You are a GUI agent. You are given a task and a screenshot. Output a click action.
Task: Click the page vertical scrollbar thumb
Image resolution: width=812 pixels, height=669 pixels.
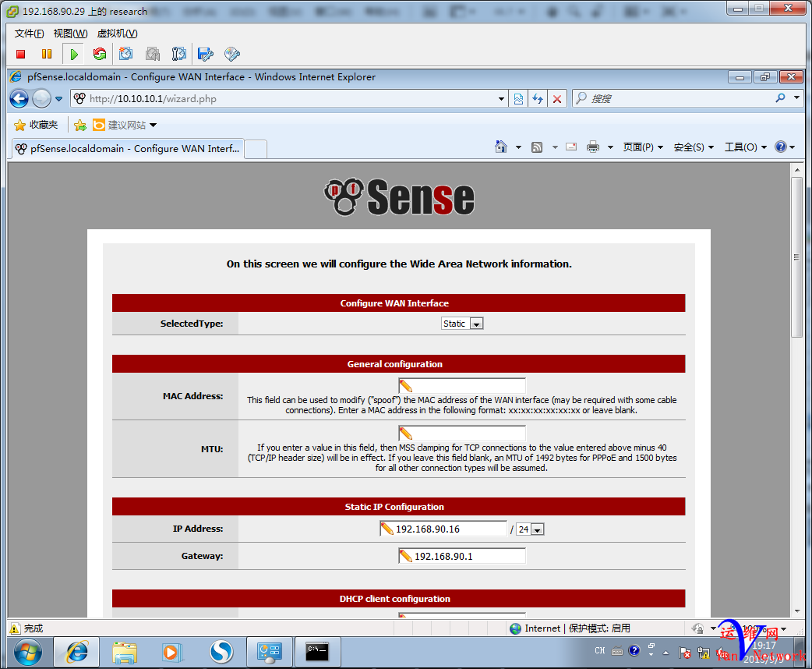coord(796,257)
